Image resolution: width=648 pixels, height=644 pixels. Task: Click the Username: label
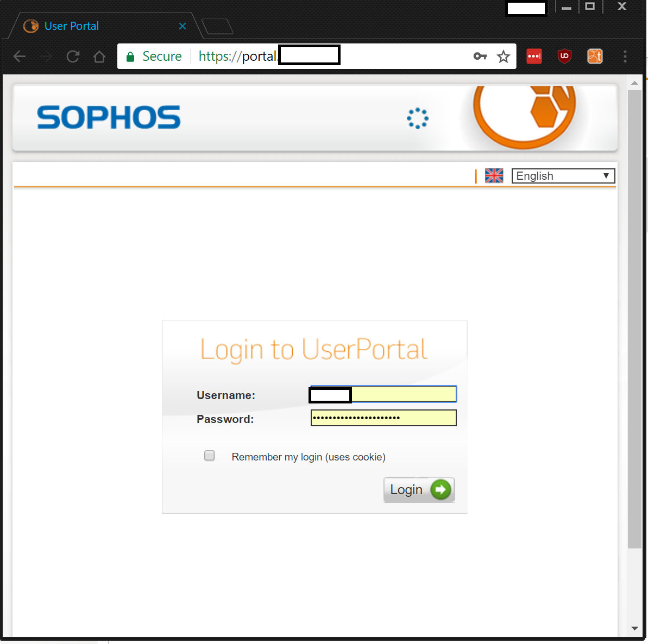[x=226, y=395]
